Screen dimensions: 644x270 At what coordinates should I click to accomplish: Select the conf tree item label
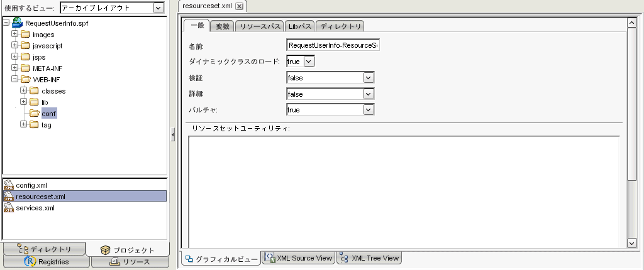click(49, 113)
